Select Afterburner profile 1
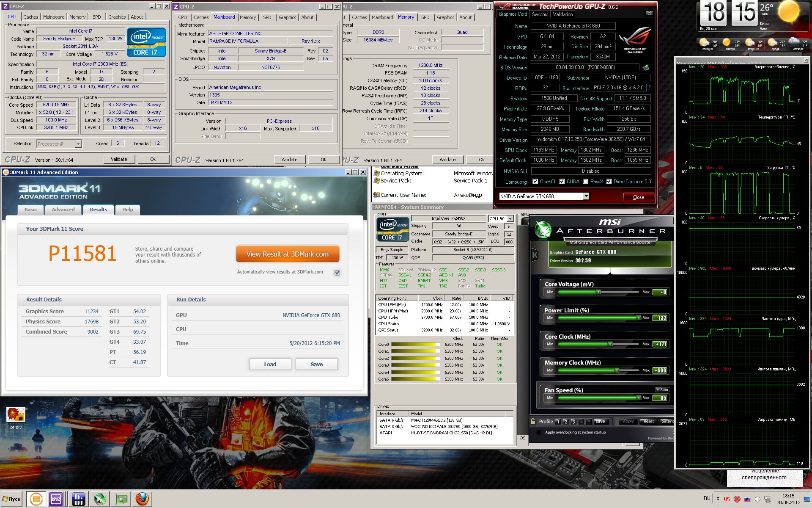This screenshot has width=812, height=508. 557,421
